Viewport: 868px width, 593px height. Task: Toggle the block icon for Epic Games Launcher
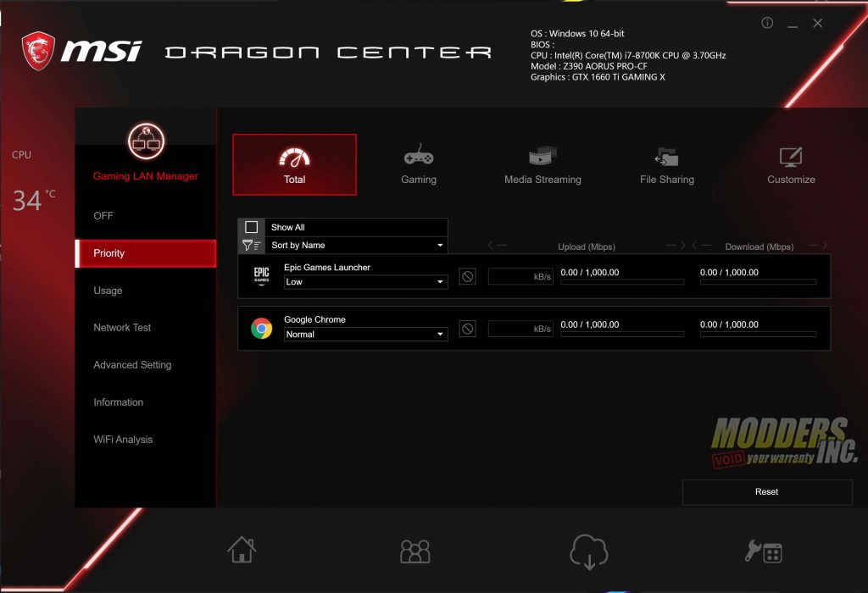point(467,276)
